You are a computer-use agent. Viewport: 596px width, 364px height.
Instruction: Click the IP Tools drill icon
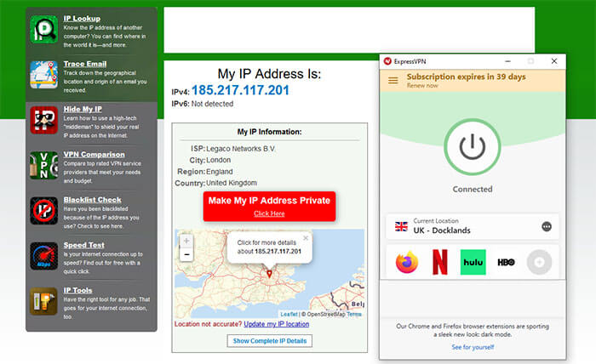click(44, 301)
